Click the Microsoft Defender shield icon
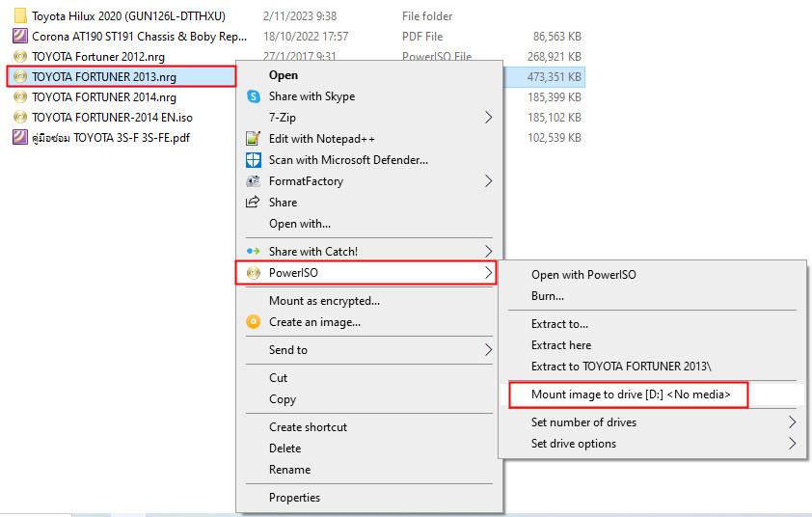812x517 pixels. (254, 160)
